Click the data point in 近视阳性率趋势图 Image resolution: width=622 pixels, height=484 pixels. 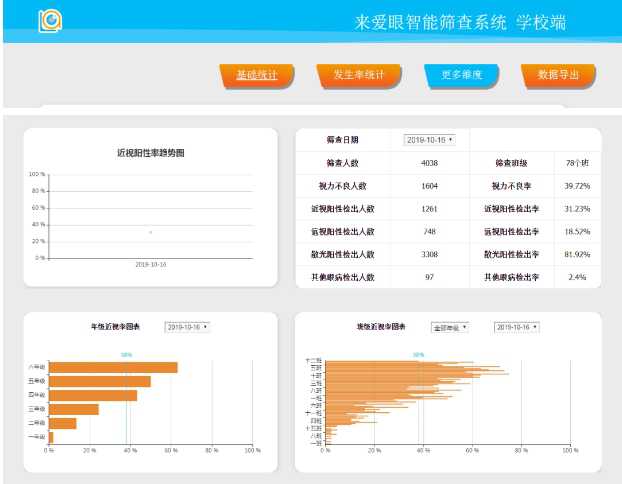tap(150, 232)
